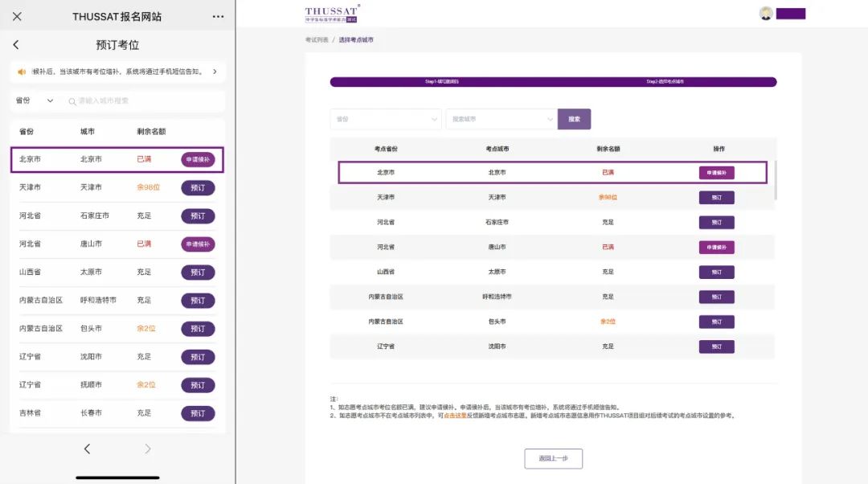Click the desktop table's vertical scrollbar

[x=776, y=182]
